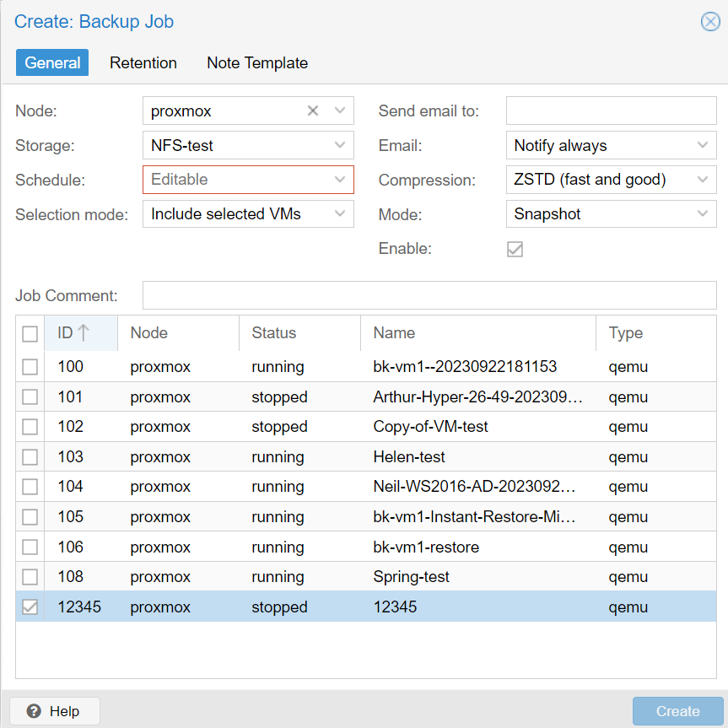Click the ID cell reading 12345

[x=79, y=607]
